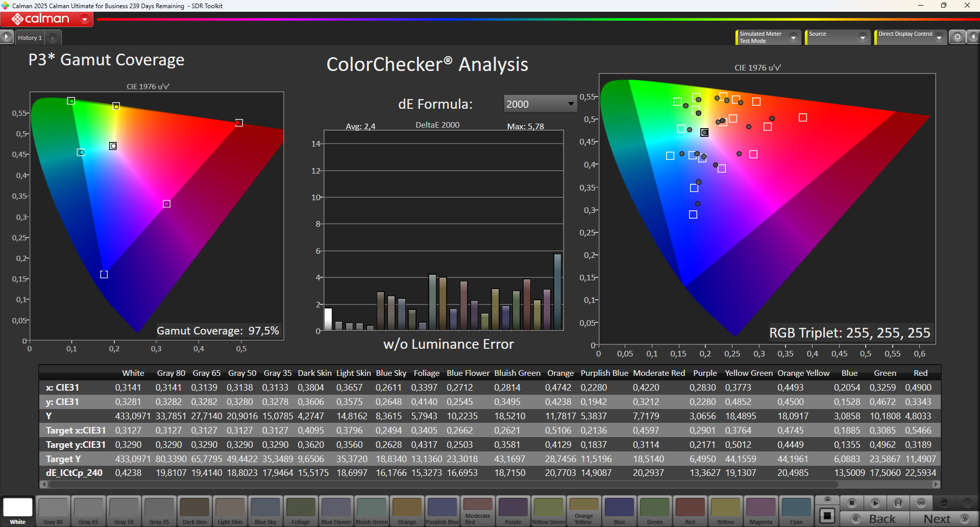Open the Calman main menu dropdown

(x=85, y=19)
